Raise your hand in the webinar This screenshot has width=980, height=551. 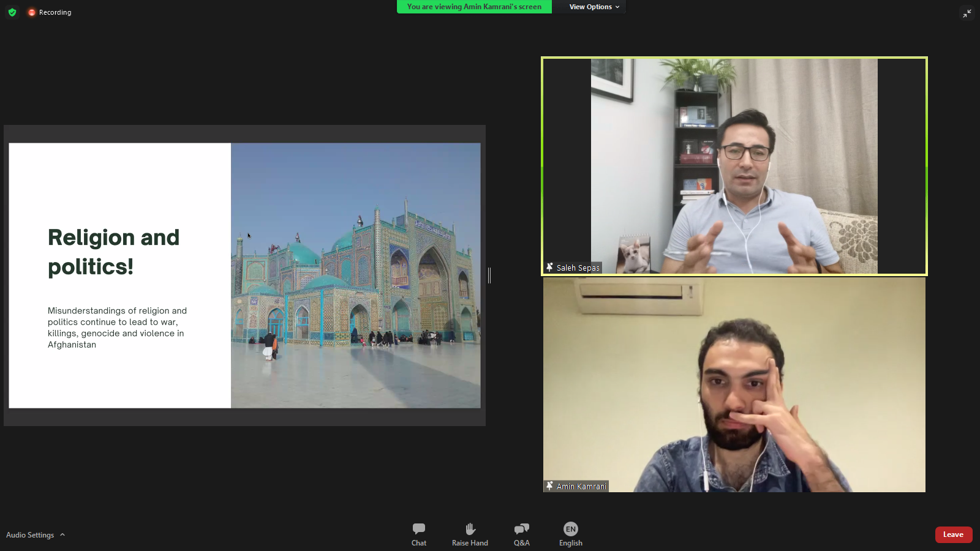tap(470, 534)
